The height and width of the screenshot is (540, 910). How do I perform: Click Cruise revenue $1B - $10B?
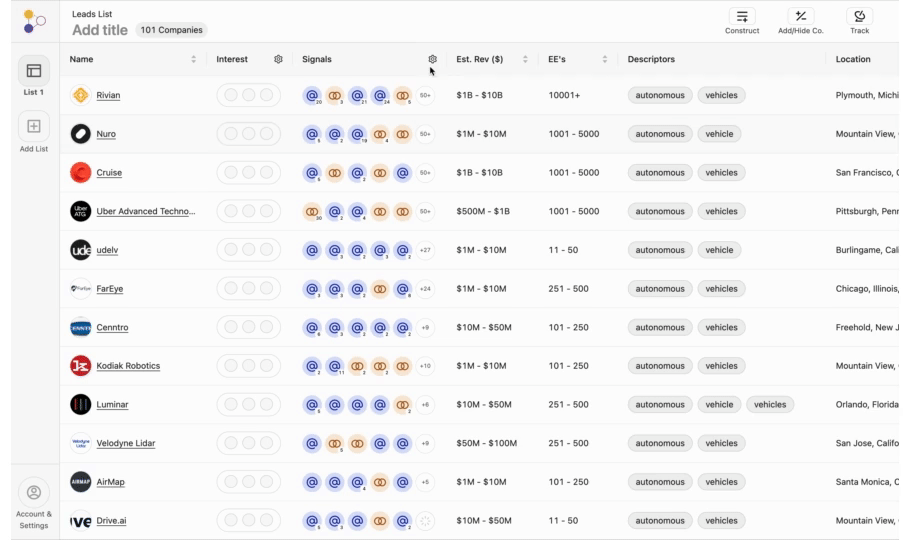pyautogui.click(x=479, y=172)
